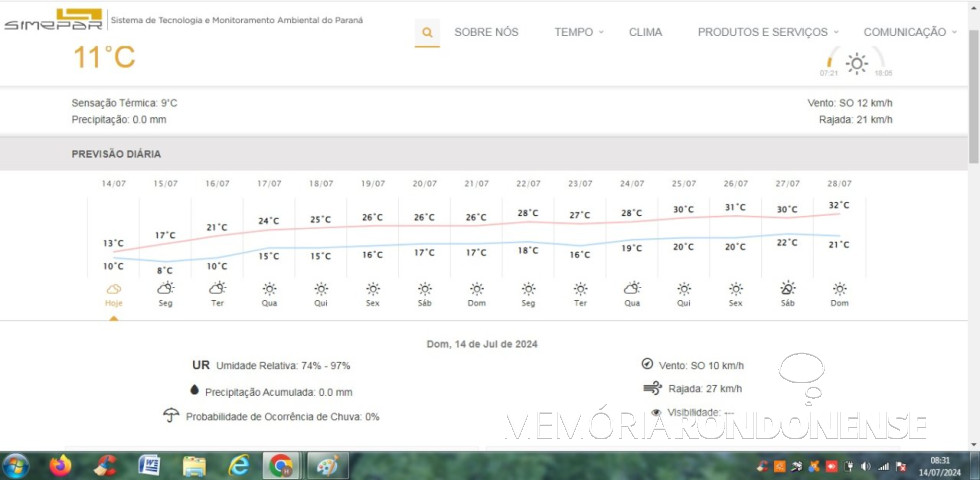Click the sunrise-sunset sun icon
The height and width of the screenshot is (480, 980).
click(x=857, y=64)
